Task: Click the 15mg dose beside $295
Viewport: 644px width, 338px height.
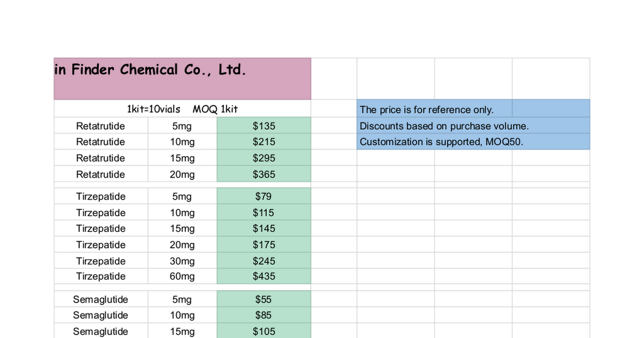Action: 182,158
